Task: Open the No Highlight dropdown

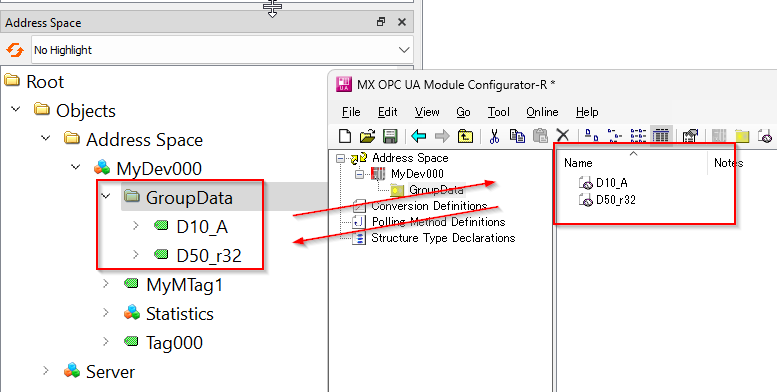Action: (x=222, y=50)
